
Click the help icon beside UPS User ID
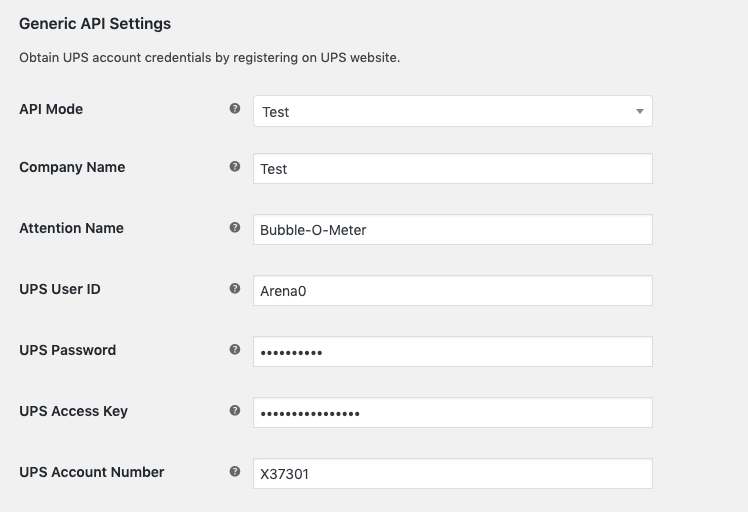point(235,288)
